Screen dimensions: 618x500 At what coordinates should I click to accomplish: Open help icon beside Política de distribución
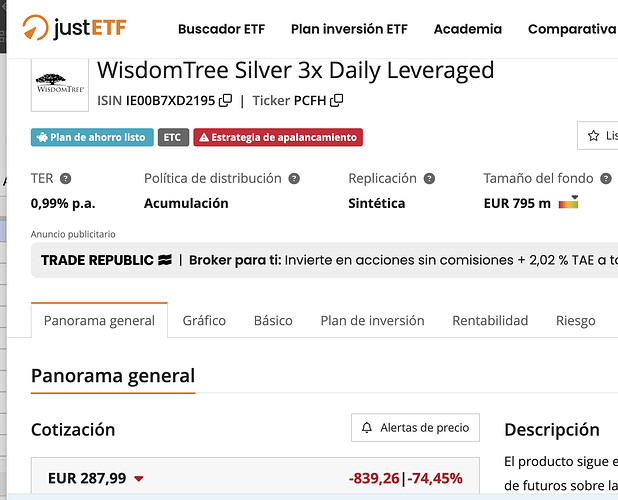(x=294, y=178)
